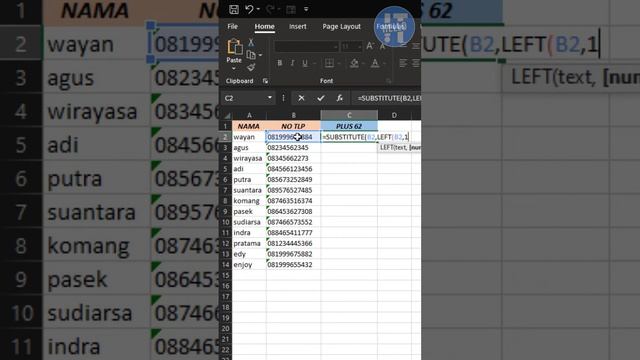Click the Name Box showing C2

point(244,98)
